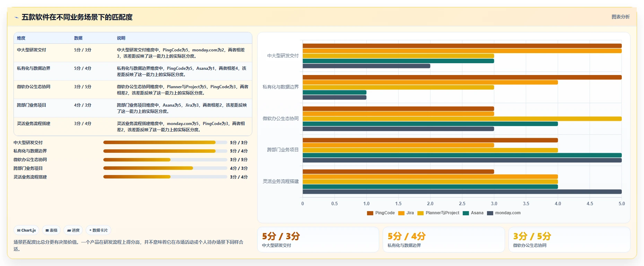Toggle the Jira legend swatch in the chart
The width and height of the screenshot is (644, 266).
point(401,213)
